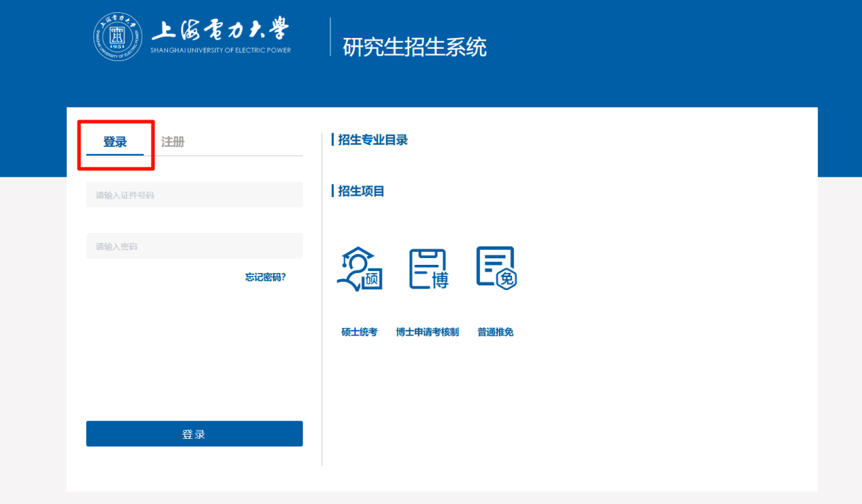
Task: Open the 招生专业目录 heading link
Action: coord(373,140)
